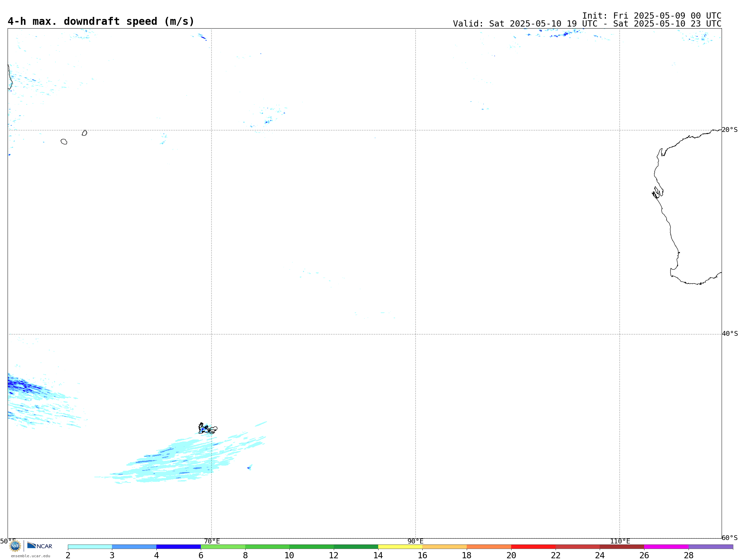Click the 'Valid: Sat 2025-05-10 19 UTC' time range line

[x=587, y=24]
